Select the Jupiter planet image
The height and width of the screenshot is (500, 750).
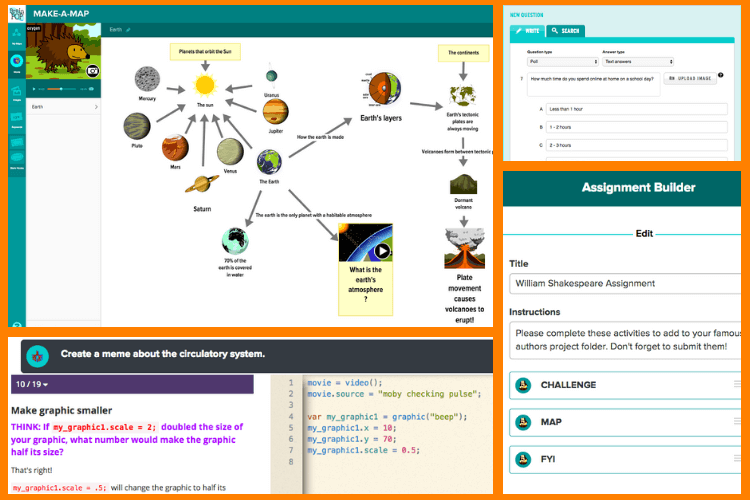coord(276,112)
